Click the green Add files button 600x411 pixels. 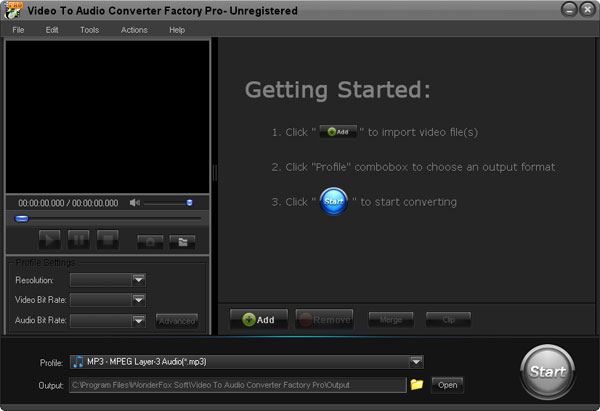tap(259, 319)
